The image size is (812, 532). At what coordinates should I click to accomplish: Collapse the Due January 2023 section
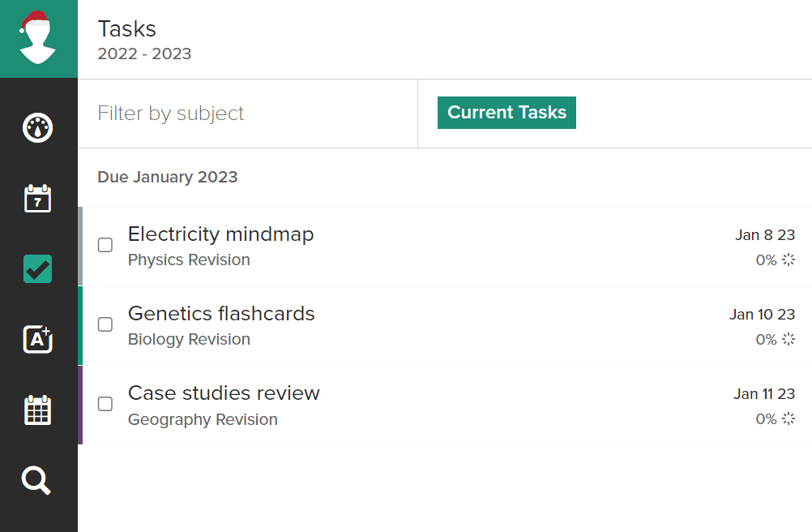[x=167, y=177]
